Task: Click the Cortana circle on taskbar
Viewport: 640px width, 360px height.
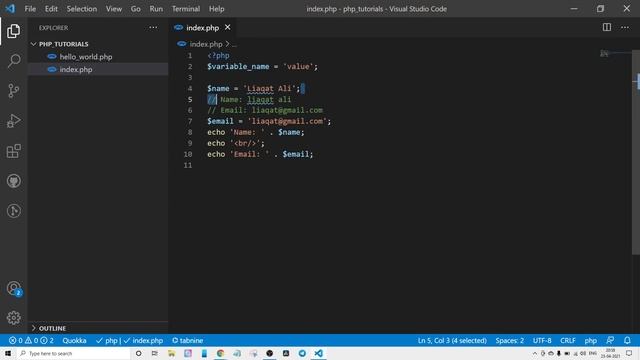Action: pos(138,353)
